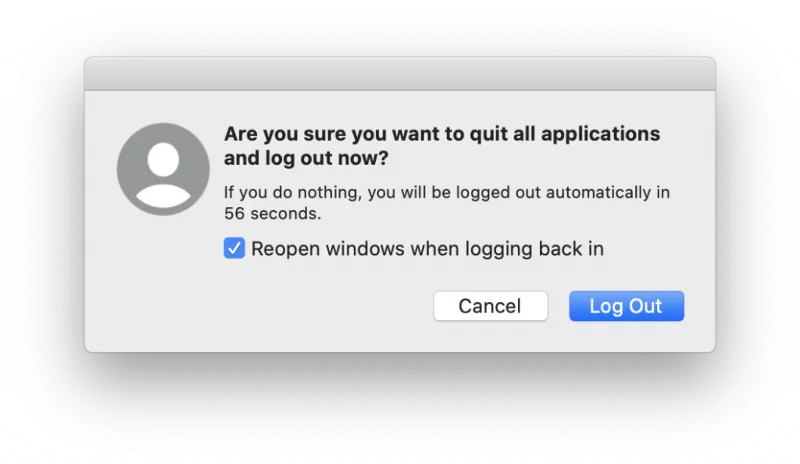Uncheck the Reopen windows checkbox

[x=234, y=248]
